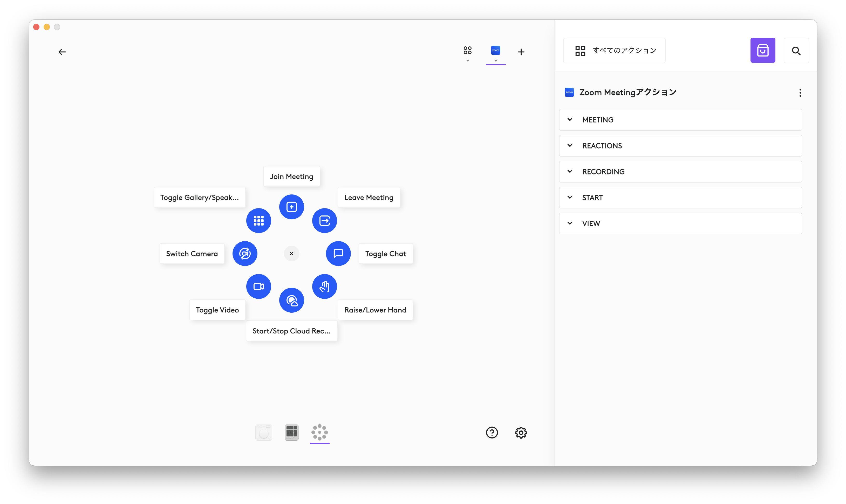Open the purple marketplace bag icon

point(762,51)
